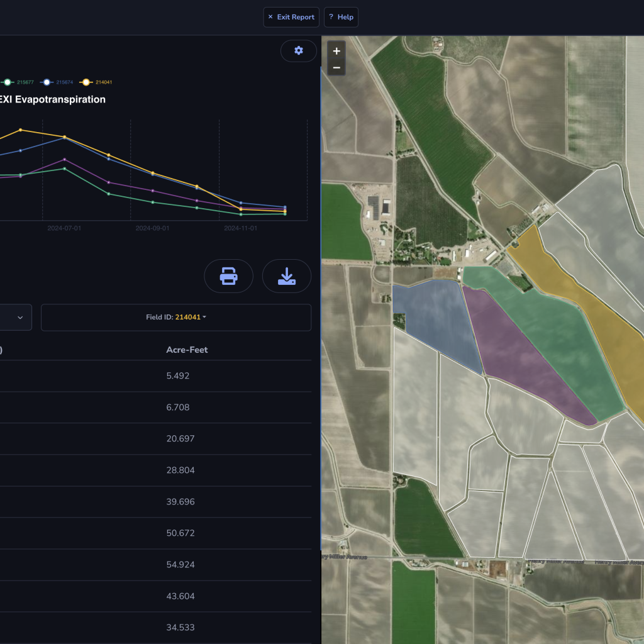Zoom out on the map

336,67
